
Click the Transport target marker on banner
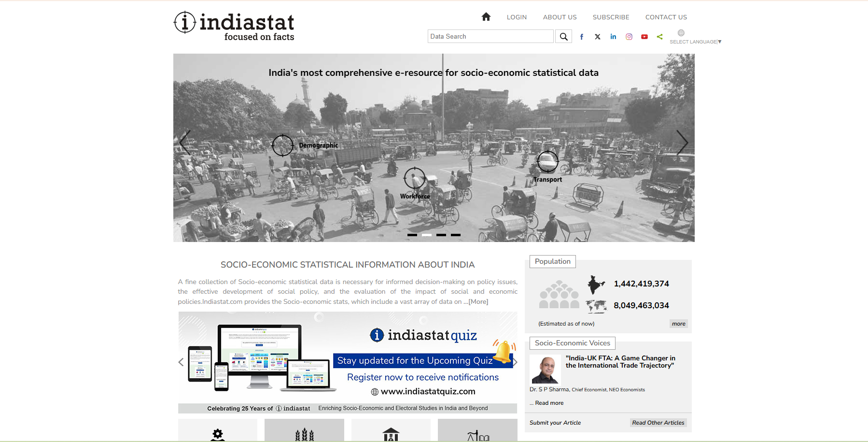tap(547, 161)
